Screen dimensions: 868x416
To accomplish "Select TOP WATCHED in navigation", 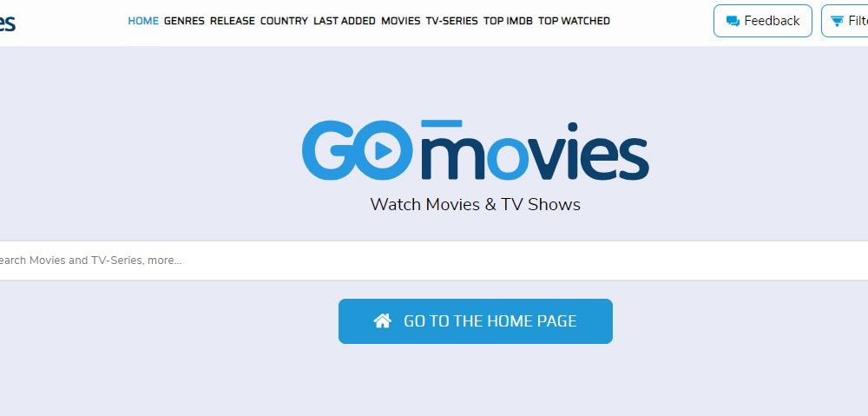I will tap(574, 21).
